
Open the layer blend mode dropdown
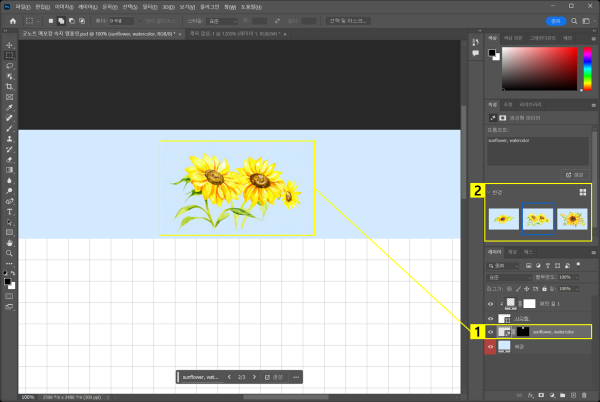[507, 277]
